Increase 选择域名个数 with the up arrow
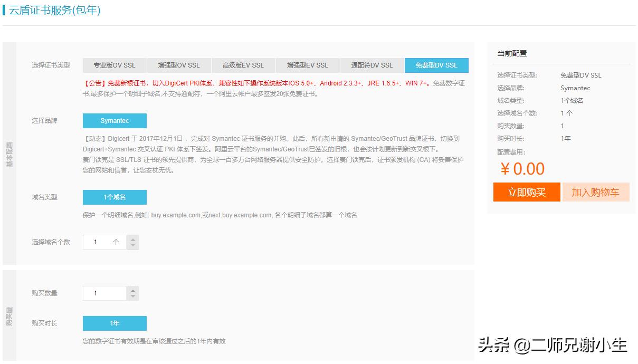The width and height of the screenshot is (638, 364). pos(133,238)
